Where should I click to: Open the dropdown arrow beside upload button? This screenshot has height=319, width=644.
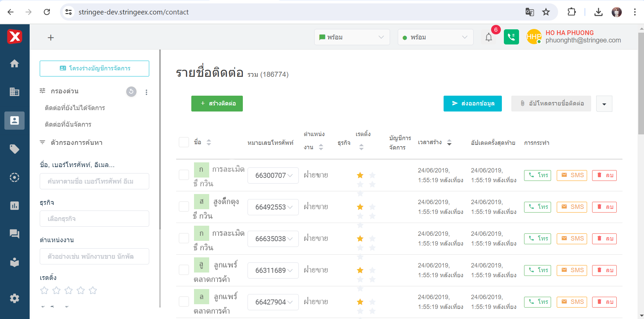coord(604,104)
